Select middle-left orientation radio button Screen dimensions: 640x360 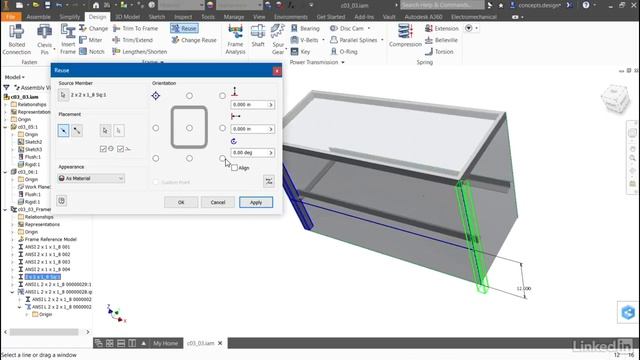[156, 128]
